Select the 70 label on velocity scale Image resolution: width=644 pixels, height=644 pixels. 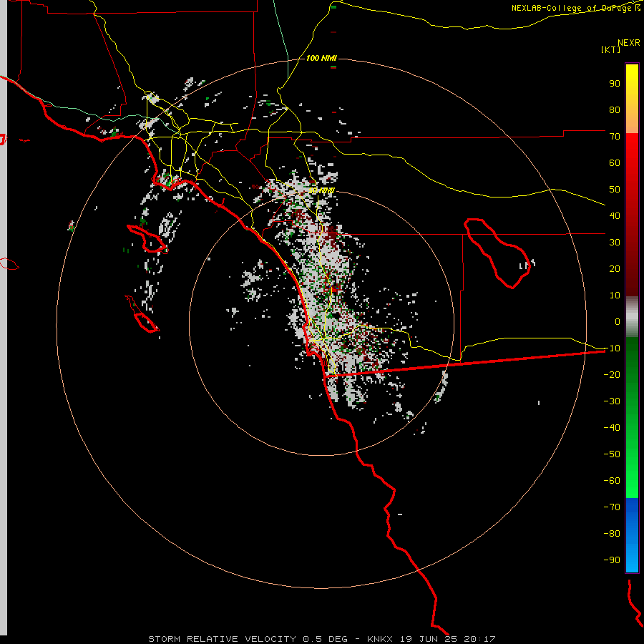[615, 137]
